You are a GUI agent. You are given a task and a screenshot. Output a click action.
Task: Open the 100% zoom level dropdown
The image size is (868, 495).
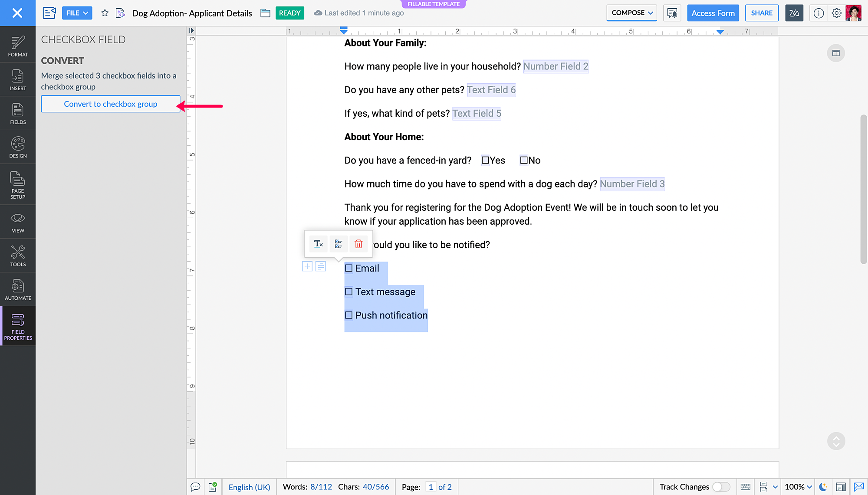(x=798, y=487)
